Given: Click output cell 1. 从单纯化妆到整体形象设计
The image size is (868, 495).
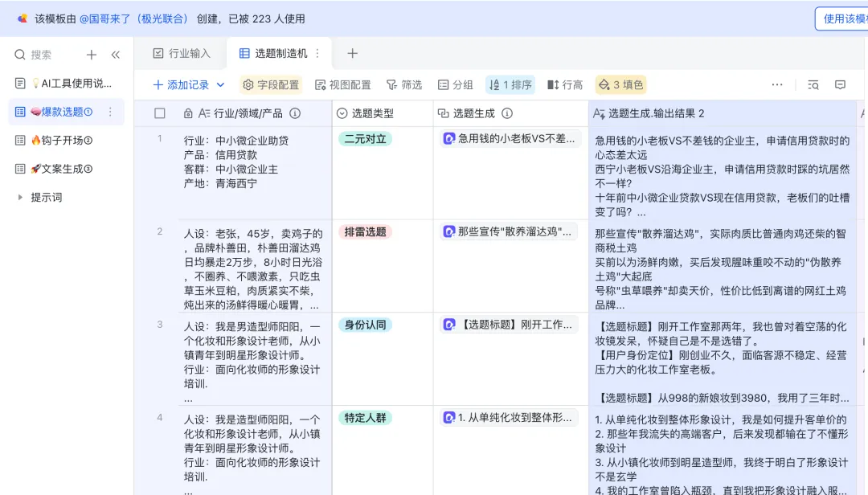Looking at the screenshot, I should pos(723,451).
